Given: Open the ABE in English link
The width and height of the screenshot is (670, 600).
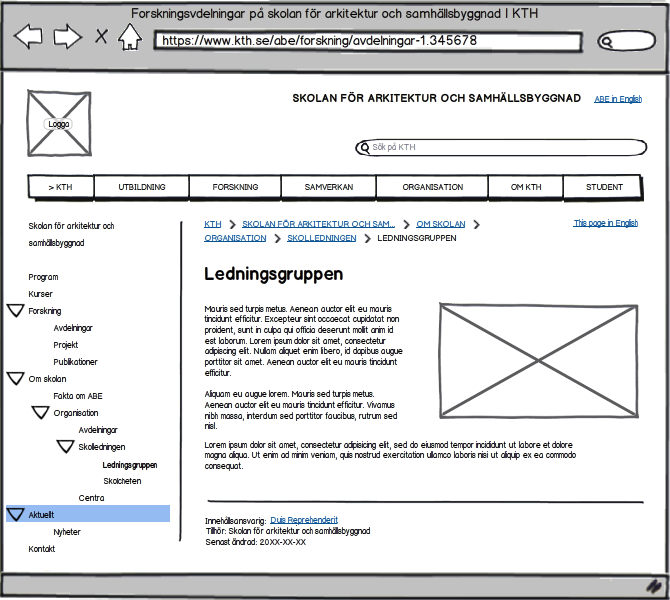Looking at the screenshot, I should 618,99.
